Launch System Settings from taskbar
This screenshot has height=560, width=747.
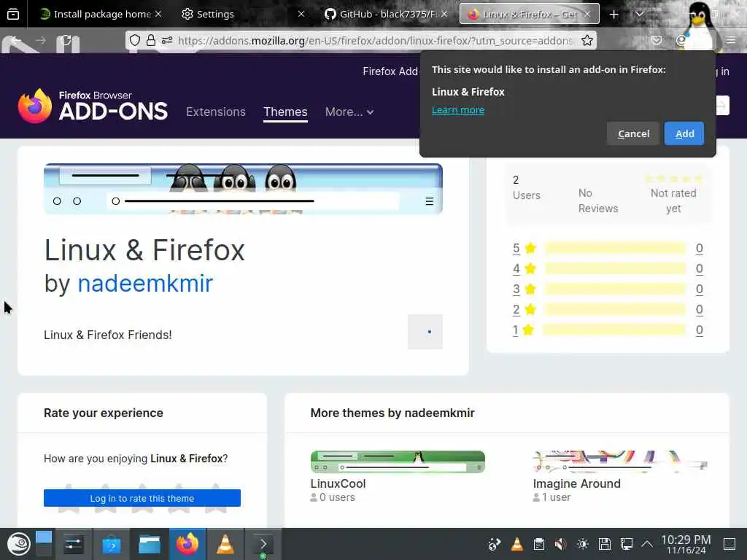73,544
